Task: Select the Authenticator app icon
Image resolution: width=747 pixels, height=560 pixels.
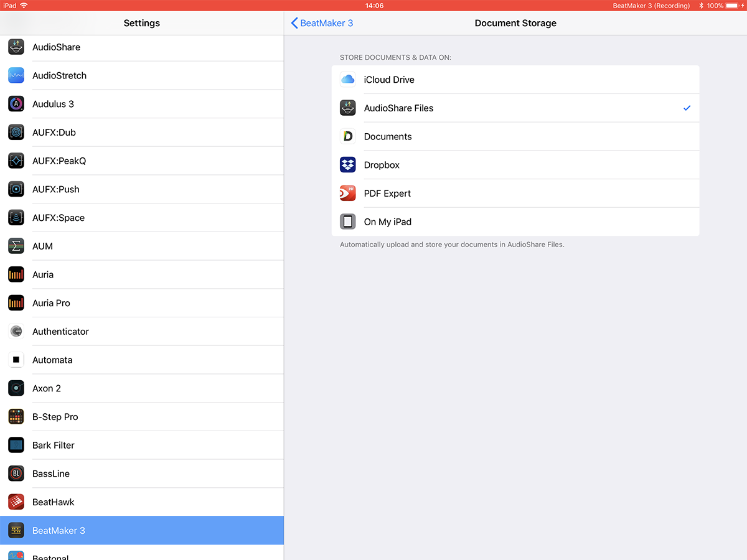Action: 16,332
